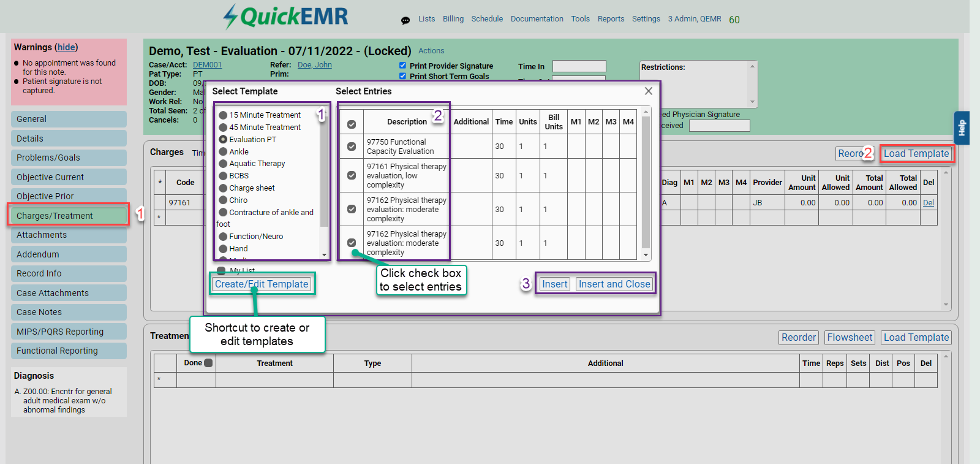The width and height of the screenshot is (980, 464).
Task: Pick the Charge sheet template
Action: pos(223,188)
